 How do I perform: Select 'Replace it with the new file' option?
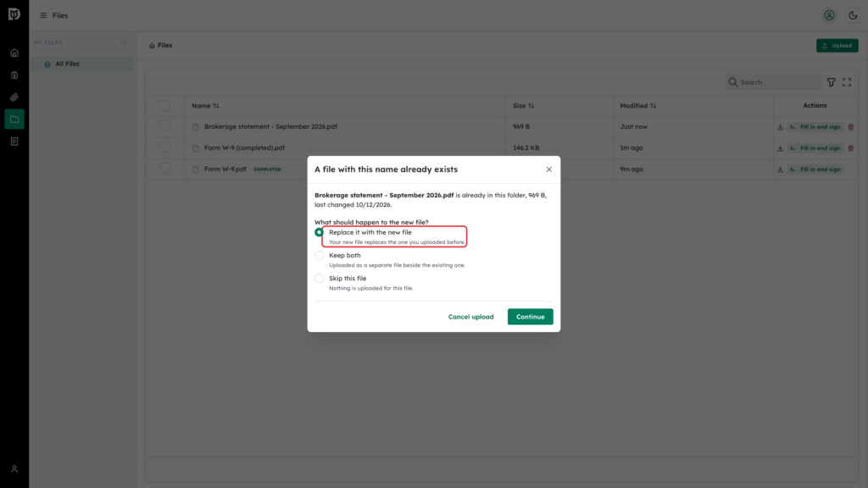319,232
